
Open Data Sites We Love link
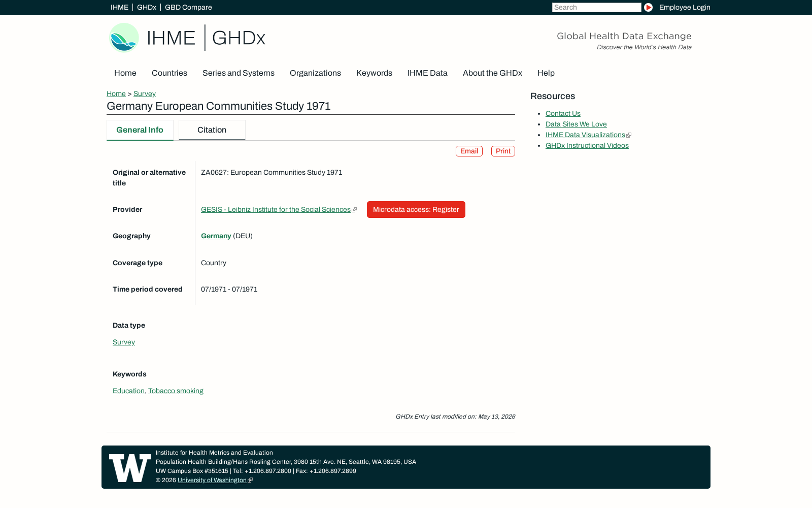coord(576,124)
